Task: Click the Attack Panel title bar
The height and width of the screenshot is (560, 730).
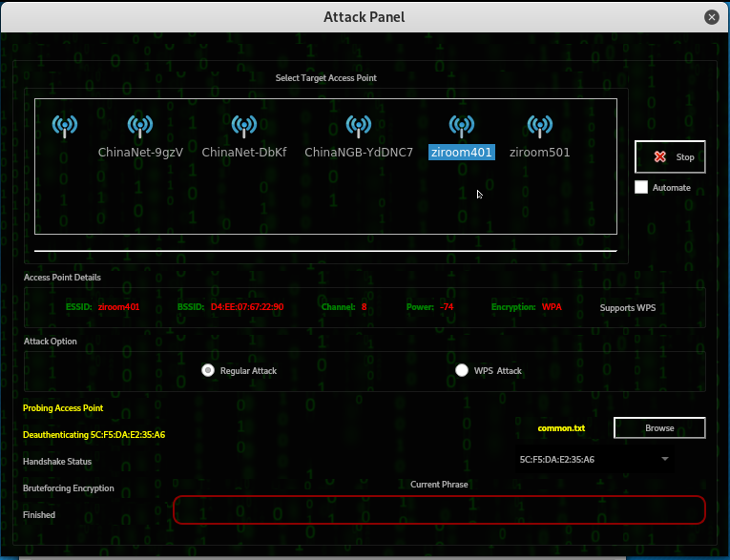Action: pos(365,17)
